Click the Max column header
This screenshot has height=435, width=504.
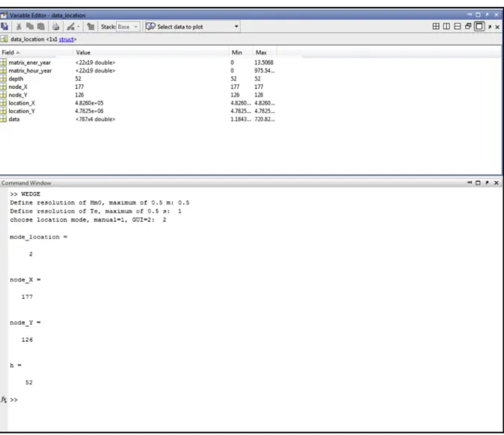(x=265, y=52)
